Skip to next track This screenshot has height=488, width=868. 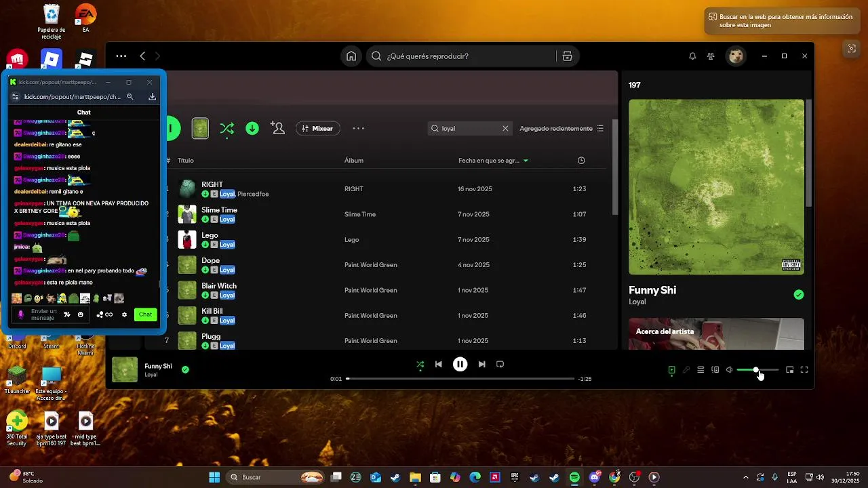[481, 364]
